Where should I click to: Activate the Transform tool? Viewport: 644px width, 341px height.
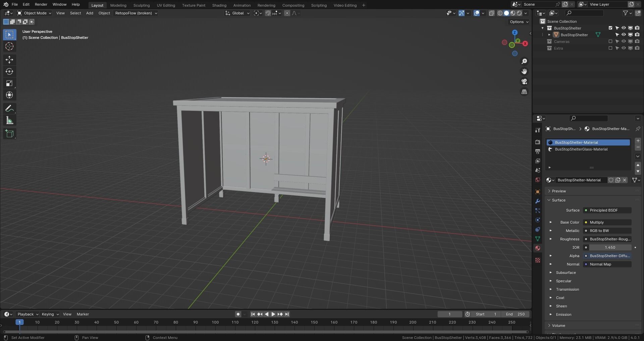[x=9, y=95]
